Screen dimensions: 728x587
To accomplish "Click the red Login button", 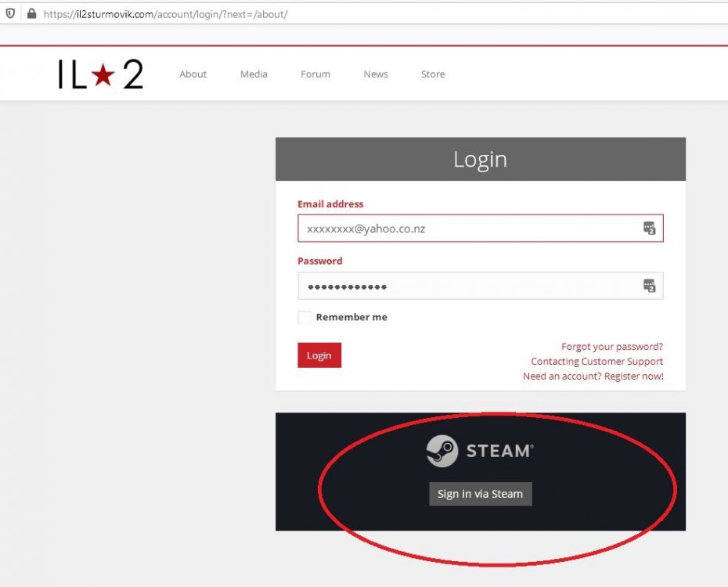I will click(x=319, y=355).
